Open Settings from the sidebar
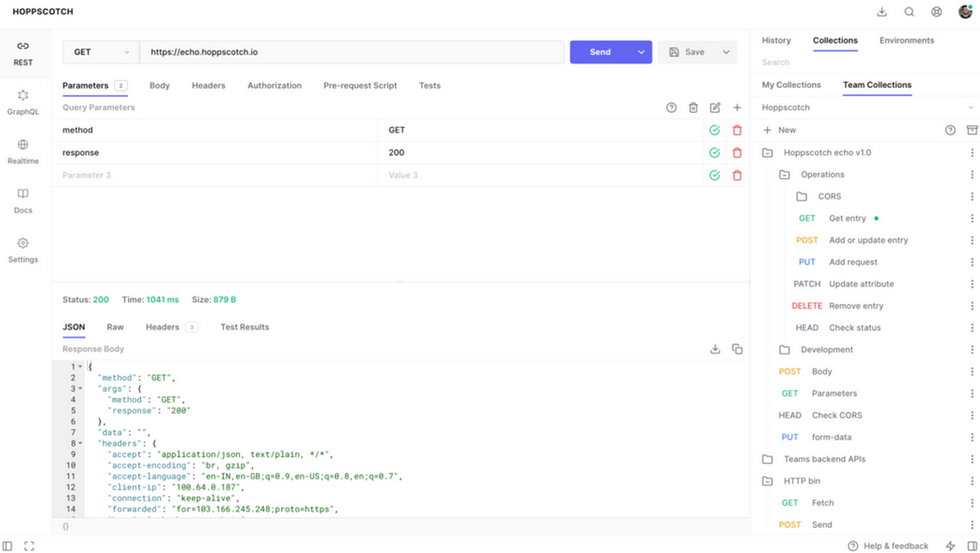The height and width of the screenshot is (553, 980). click(x=23, y=251)
